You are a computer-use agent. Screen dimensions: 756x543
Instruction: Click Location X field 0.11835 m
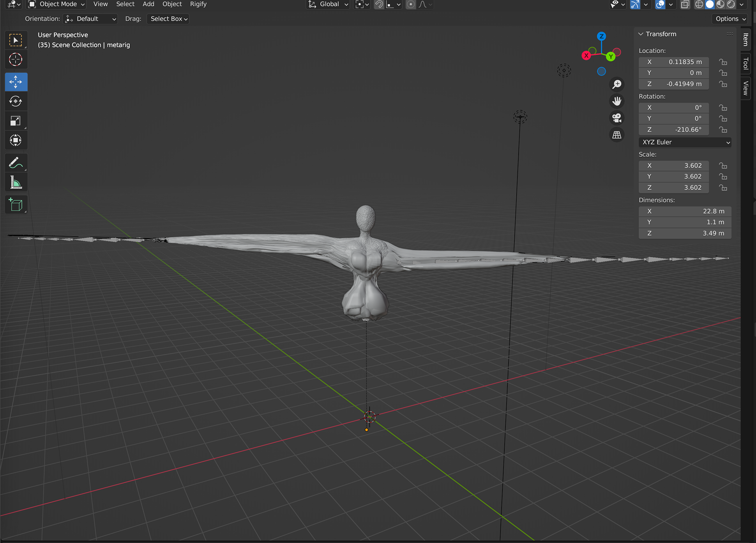point(674,62)
